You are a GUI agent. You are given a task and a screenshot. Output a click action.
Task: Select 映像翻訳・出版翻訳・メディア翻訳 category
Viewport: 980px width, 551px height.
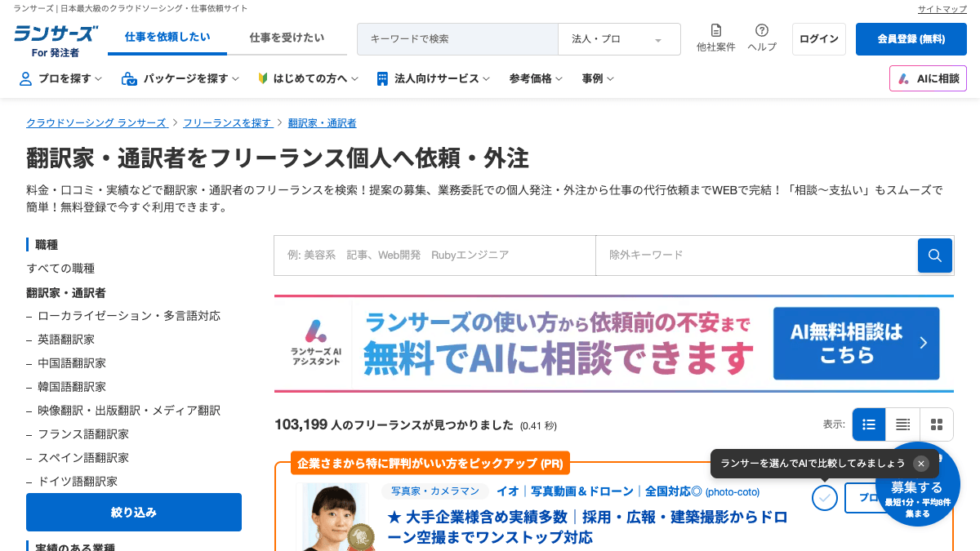129,411
